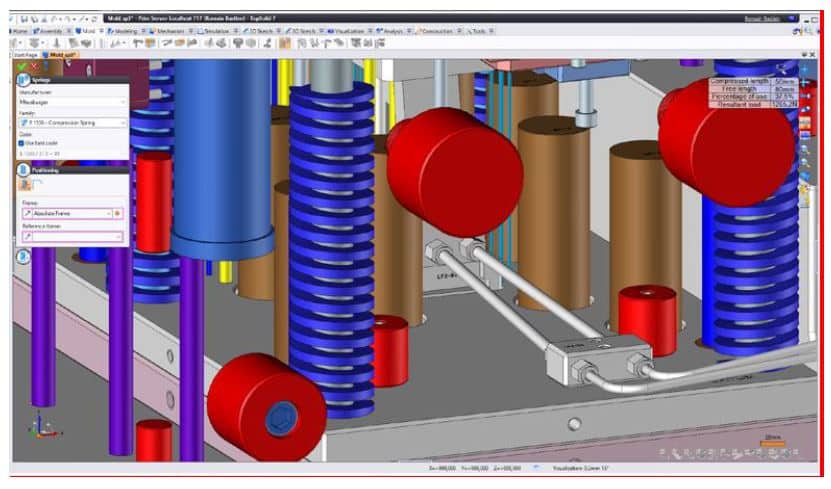This screenshot has height=489, width=831.
Task: Click the orange positioning mode icon
Action: click(24, 185)
